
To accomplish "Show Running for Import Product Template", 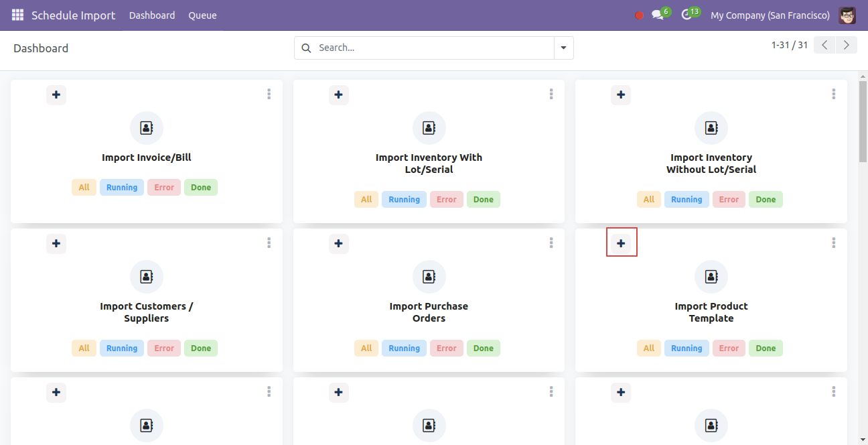I will (686, 348).
